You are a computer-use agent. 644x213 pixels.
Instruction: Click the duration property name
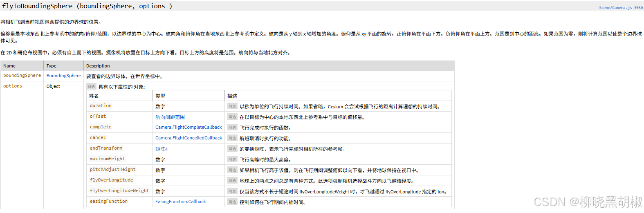click(x=101, y=106)
